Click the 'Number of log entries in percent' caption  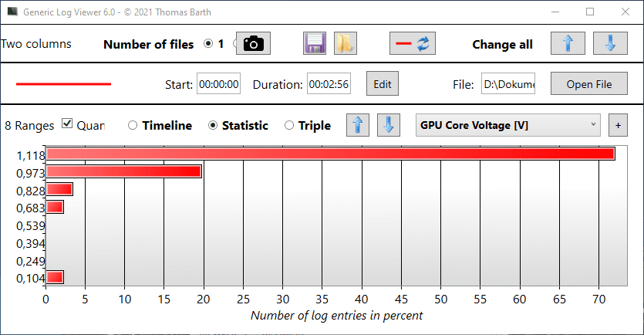pos(336,315)
